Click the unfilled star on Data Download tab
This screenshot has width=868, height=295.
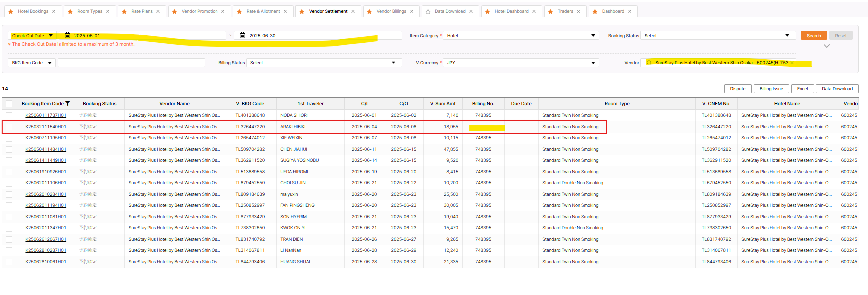point(428,11)
